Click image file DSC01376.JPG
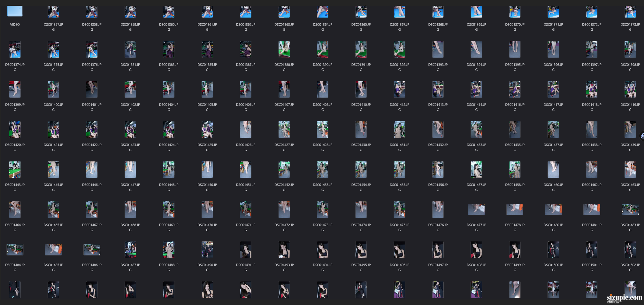The width and height of the screenshot is (644, 305). click(92, 49)
